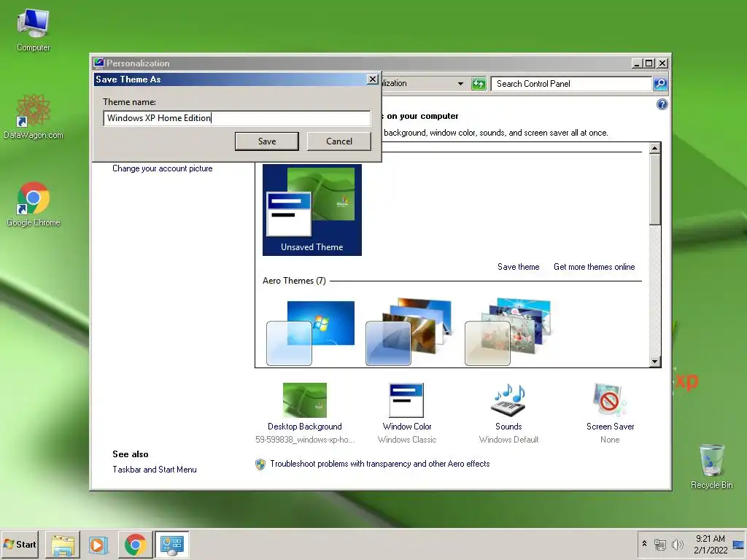
Task: Click the shield icon beside Troubleshoot link
Action: [x=260, y=464]
